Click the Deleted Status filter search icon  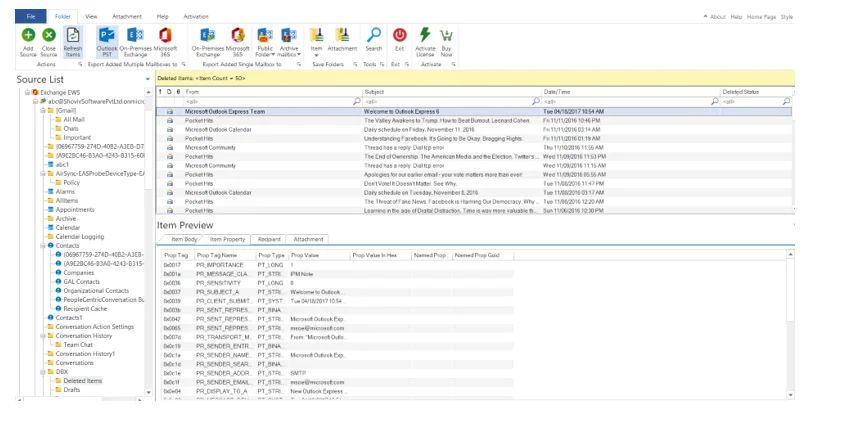tap(786, 101)
